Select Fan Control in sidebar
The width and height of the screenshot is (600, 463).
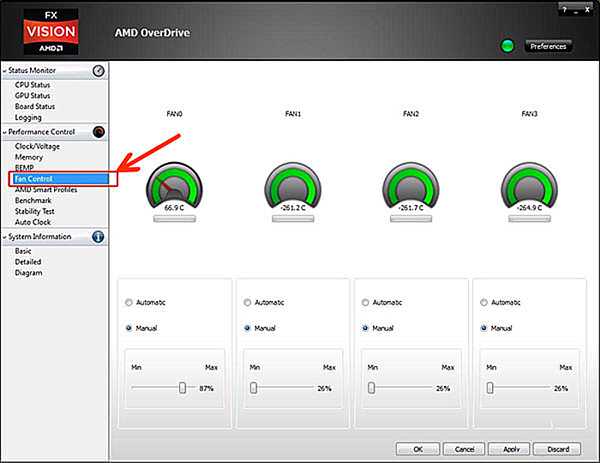61,179
